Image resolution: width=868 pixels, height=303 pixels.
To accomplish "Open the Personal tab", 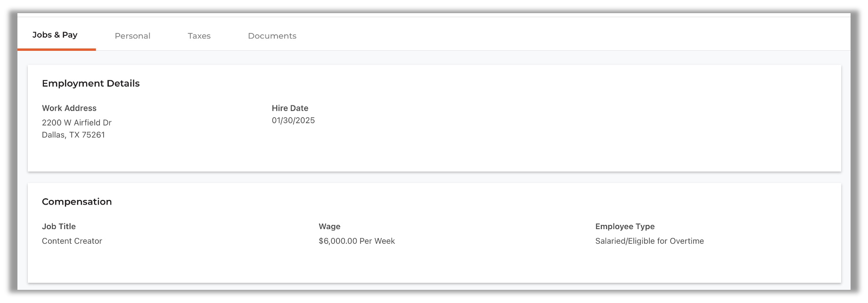I will [132, 36].
